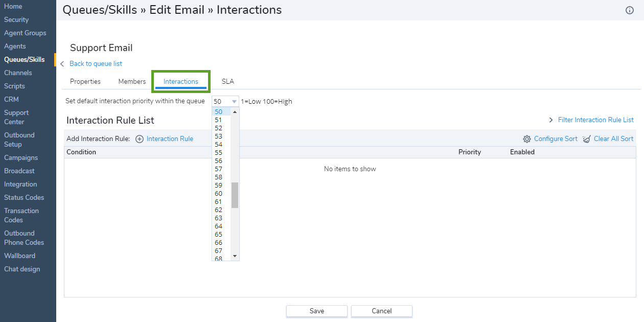Pick priority 66 in the dropdown list
Image resolution: width=644 pixels, height=322 pixels.
(x=221, y=242)
